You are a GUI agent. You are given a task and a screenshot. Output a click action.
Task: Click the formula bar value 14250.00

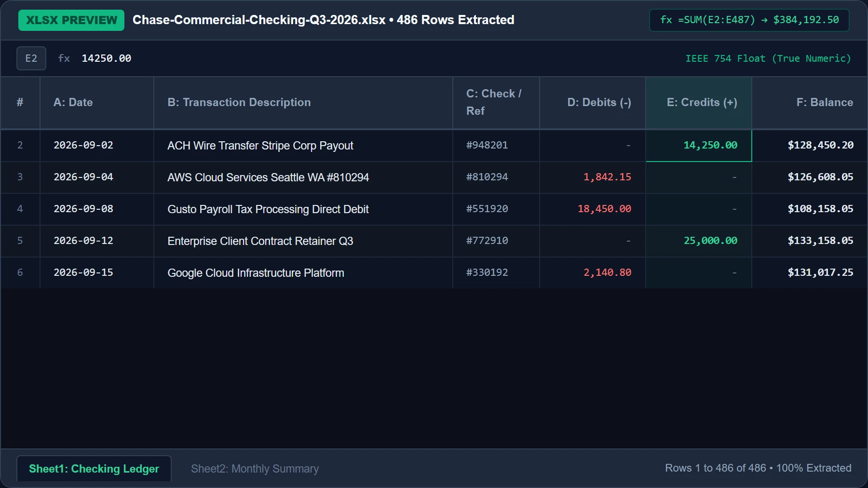click(107, 58)
